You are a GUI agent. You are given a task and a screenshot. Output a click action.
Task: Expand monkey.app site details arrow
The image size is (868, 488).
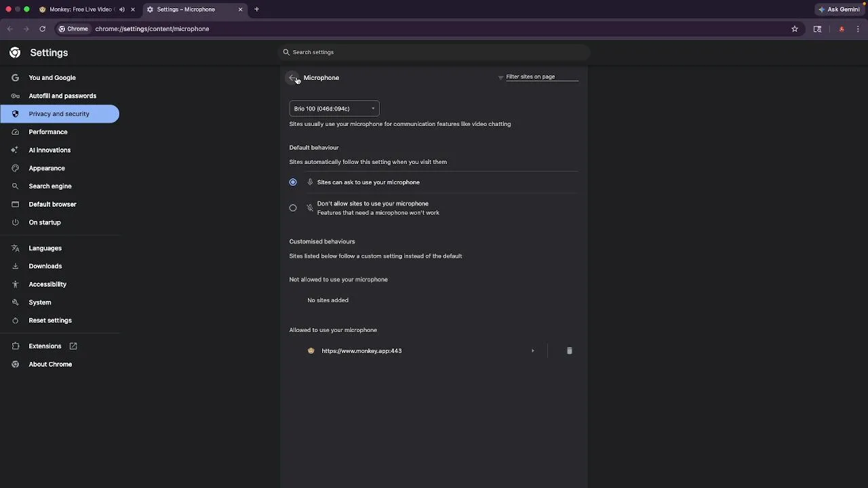(532, 351)
